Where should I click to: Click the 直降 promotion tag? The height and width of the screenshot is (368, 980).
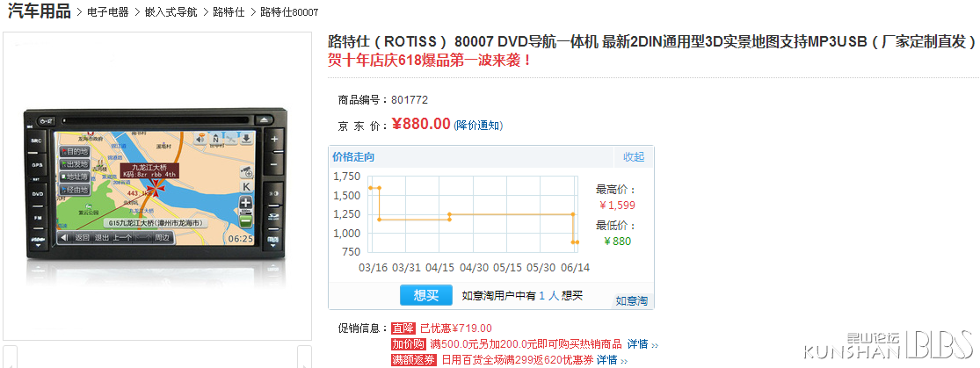pos(403,328)
